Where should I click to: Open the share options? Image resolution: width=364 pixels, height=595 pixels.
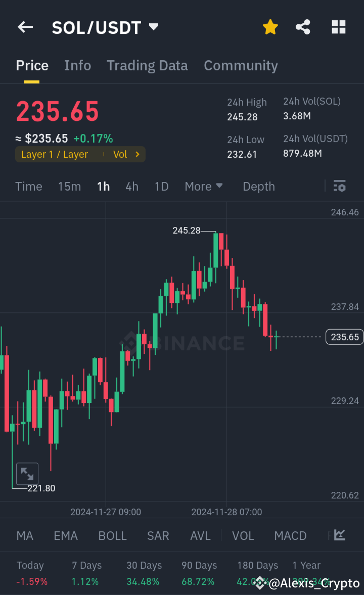click(x=303, y=27)
